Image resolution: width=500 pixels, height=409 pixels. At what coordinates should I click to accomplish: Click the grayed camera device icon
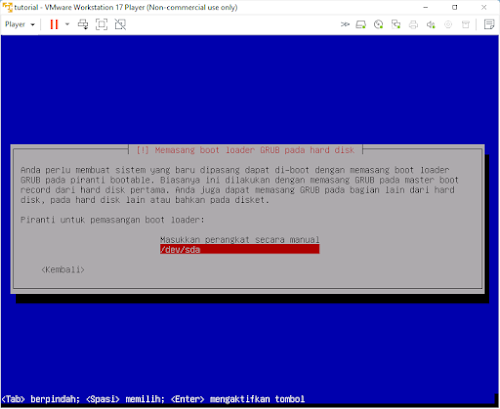point(448,24)
